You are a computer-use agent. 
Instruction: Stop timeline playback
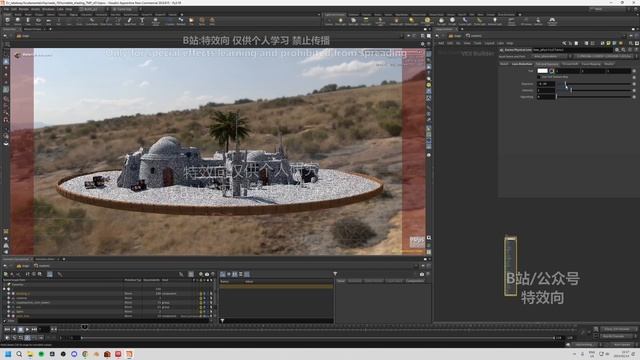coord(20,329)
